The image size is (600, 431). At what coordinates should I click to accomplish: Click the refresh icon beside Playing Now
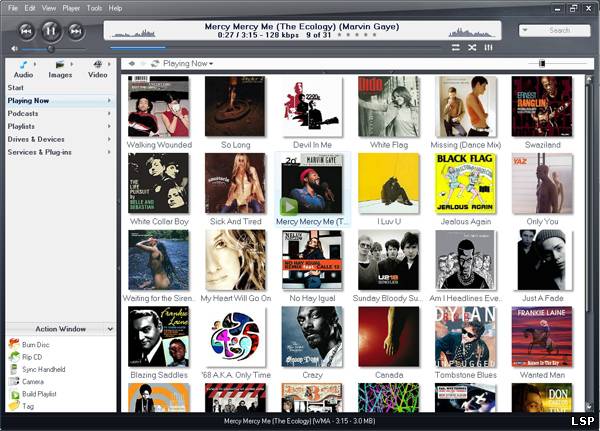tap(155, 64)
